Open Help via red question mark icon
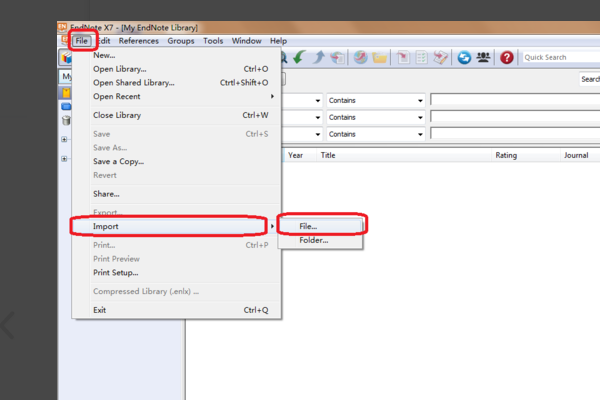 (x=507, y=57)
